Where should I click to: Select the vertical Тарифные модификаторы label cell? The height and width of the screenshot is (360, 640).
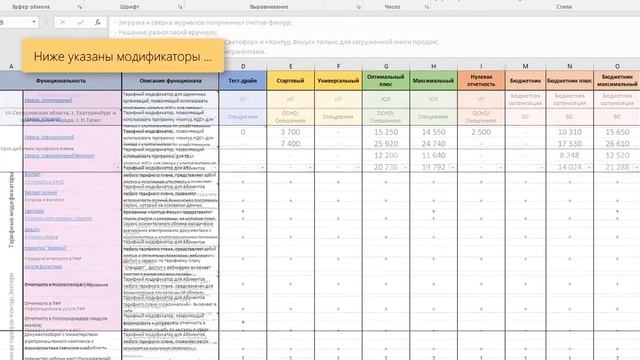click(x=11, y=210)
